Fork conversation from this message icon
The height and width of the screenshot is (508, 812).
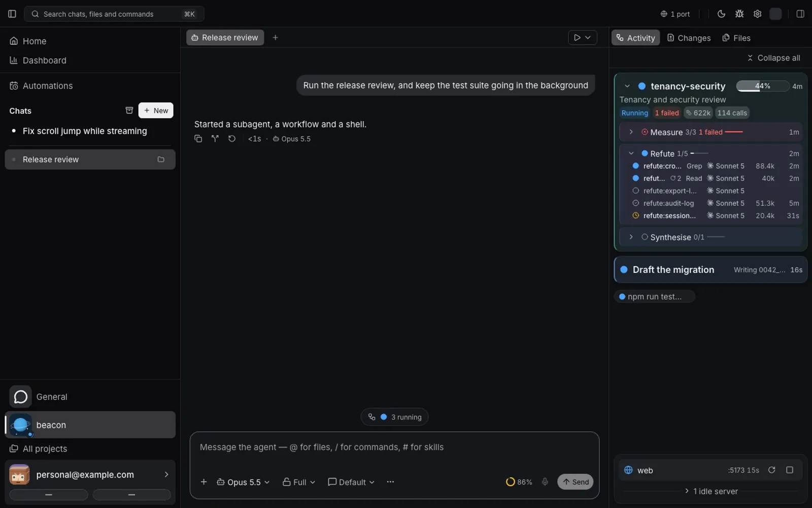(215, 139)
